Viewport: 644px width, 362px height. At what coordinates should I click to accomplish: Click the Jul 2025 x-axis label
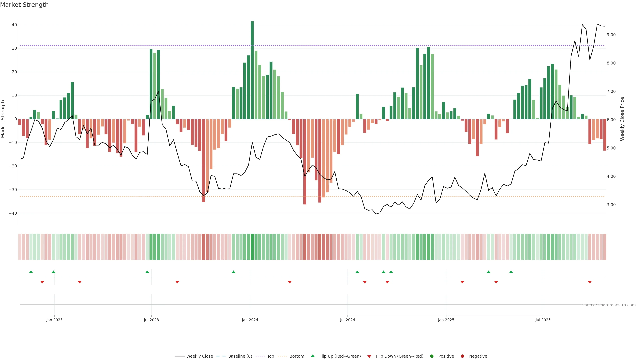pos(543,320)
